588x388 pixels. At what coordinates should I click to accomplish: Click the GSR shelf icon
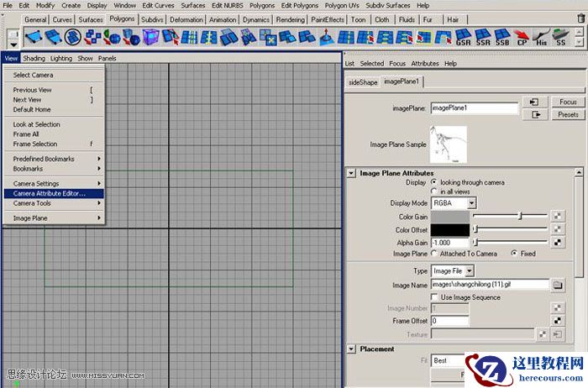(463, 37)
